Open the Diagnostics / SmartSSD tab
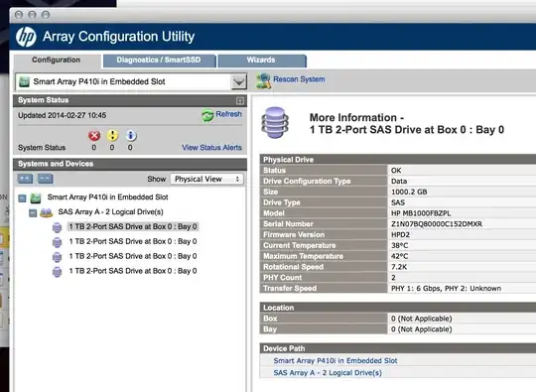The height and width of the screenshot is (392, 536). (x=159, y=61)
